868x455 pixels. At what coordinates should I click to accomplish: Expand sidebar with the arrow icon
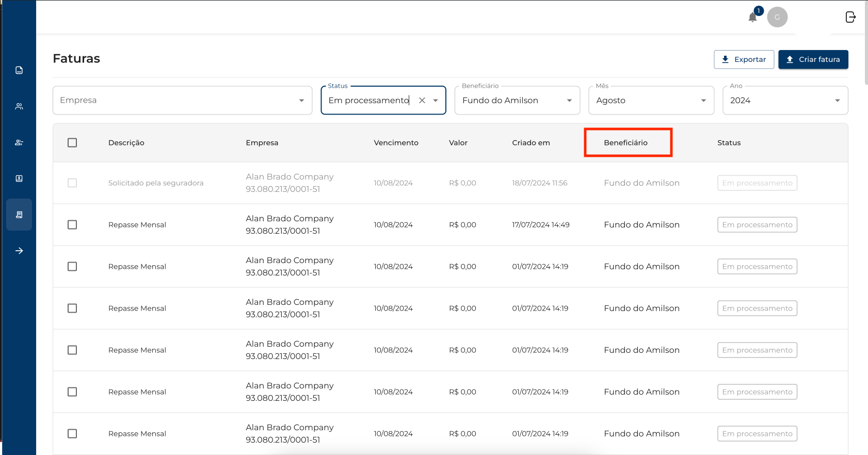click(x=19, y=251)
